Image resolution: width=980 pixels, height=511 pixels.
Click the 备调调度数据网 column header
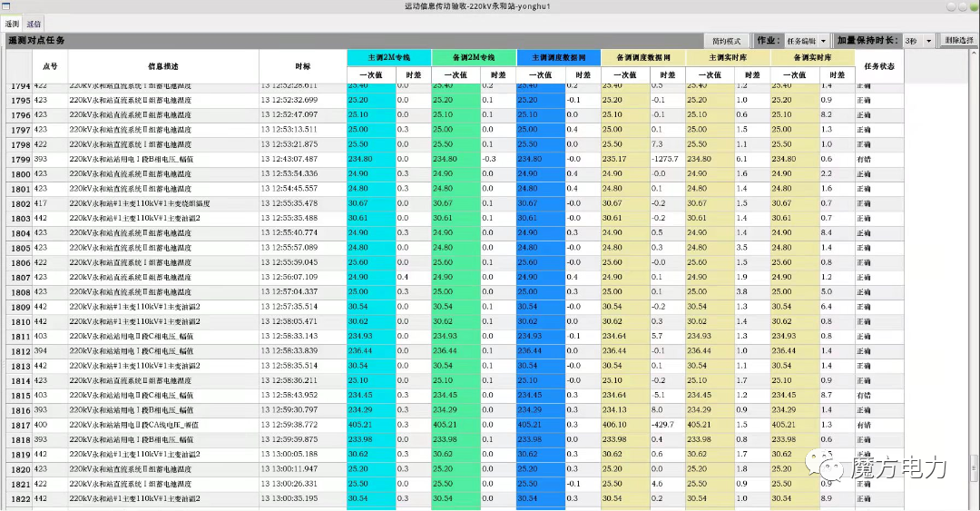click(x=643, y=57)
